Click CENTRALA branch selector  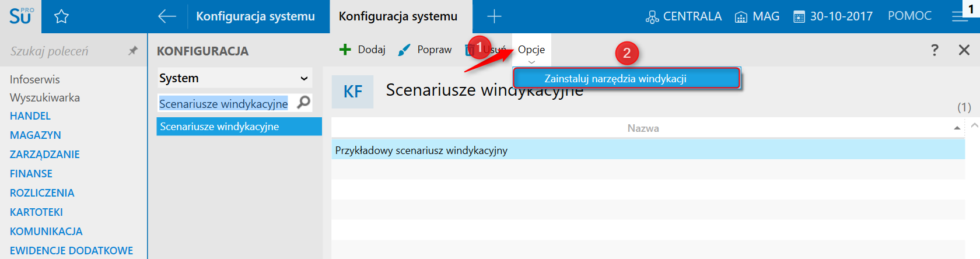click(x=684, y=16)
